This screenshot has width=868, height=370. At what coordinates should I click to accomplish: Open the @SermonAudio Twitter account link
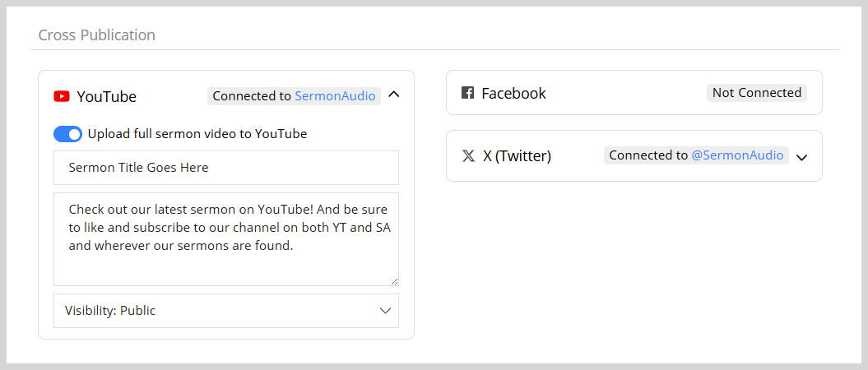point(737,155)
